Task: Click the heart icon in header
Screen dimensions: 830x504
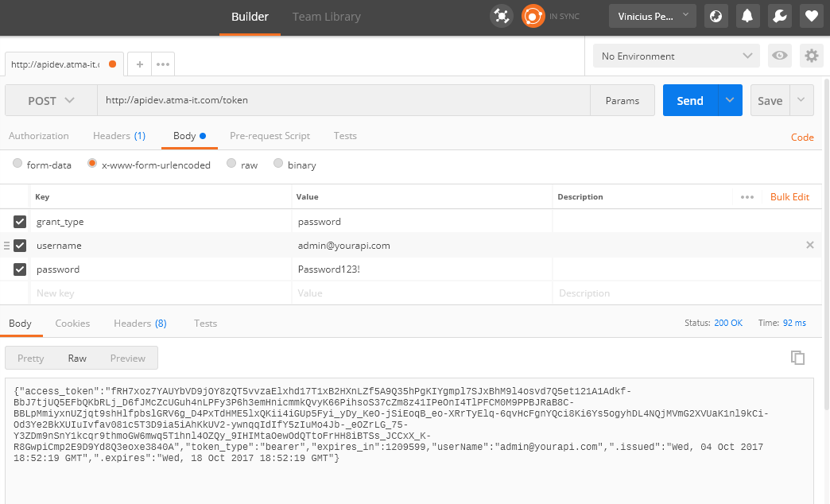Action: tap(812, 17)
